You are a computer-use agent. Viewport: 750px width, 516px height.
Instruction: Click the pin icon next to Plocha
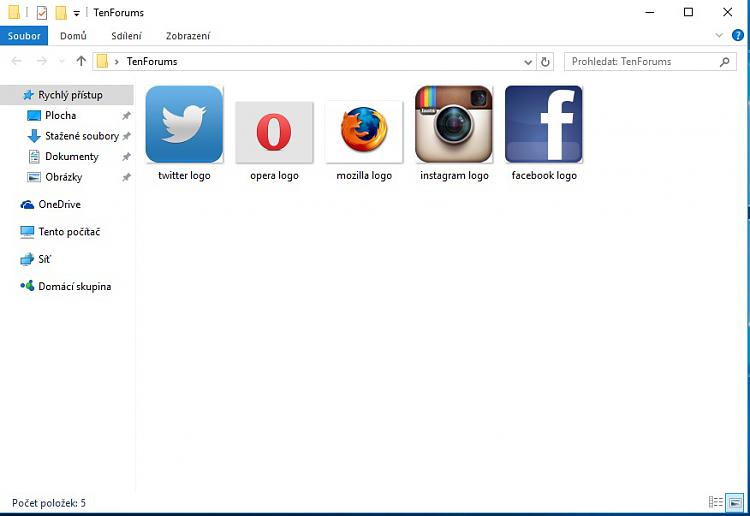pos(126,116)
